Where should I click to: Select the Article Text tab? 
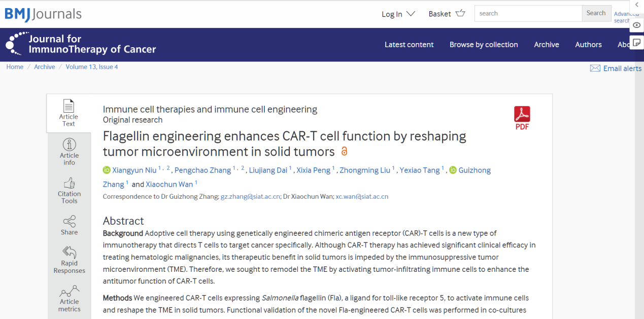[69, 113]
